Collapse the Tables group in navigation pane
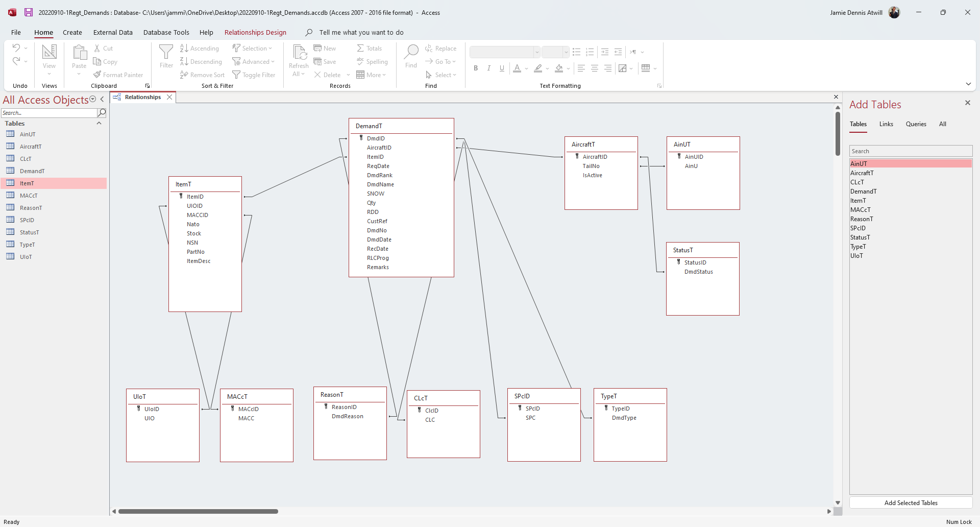 (x=99, y=124)
